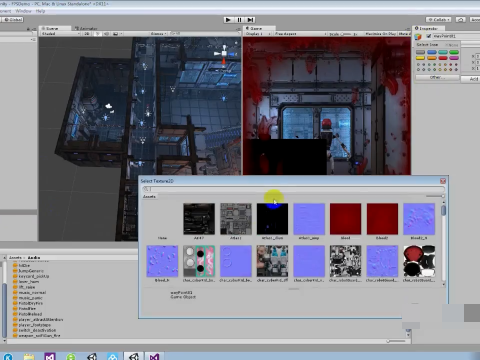Select the lift_raise audio asset

(27, 287)
